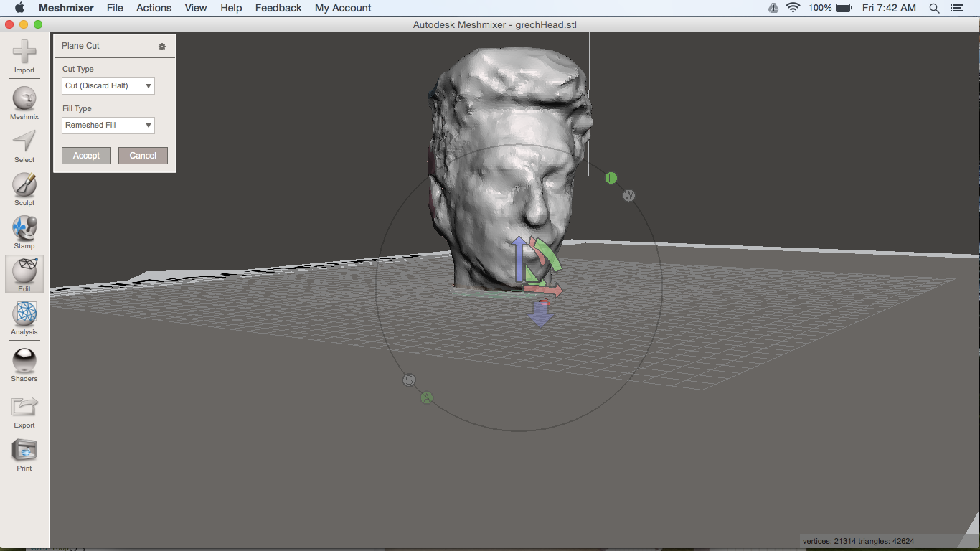Open the Import tool

point(24,56)
